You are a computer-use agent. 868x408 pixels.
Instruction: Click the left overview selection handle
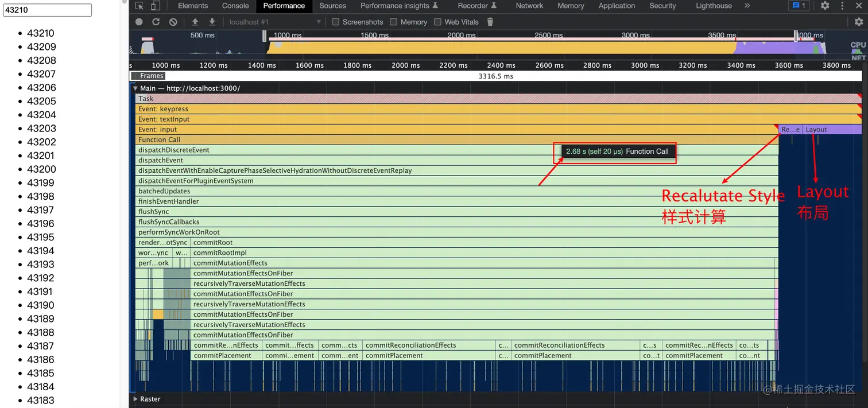pyautogui.click(x=265, y=36)
